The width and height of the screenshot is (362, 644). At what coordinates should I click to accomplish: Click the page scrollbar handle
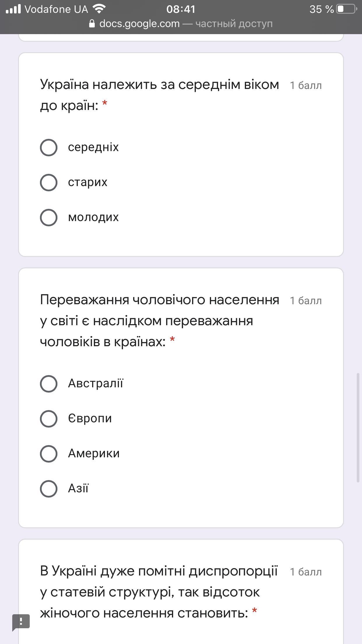click(x=358, y=427)
